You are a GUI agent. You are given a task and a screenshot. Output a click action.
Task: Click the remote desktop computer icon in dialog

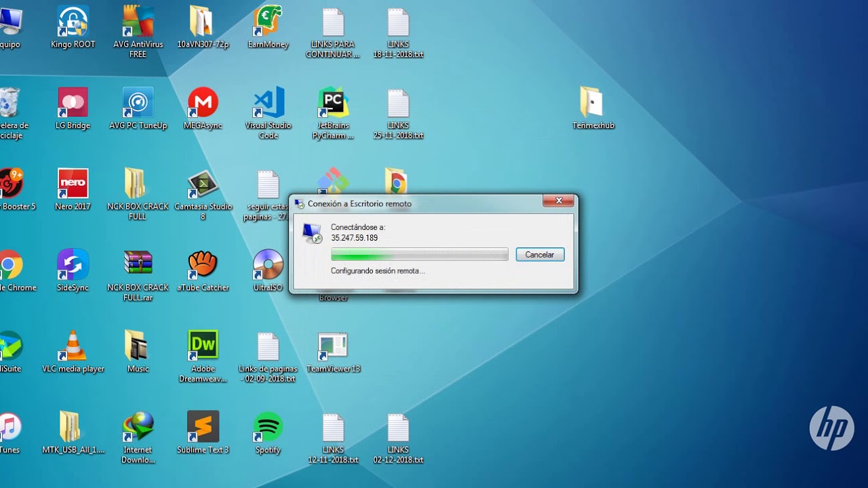point(313,233)
